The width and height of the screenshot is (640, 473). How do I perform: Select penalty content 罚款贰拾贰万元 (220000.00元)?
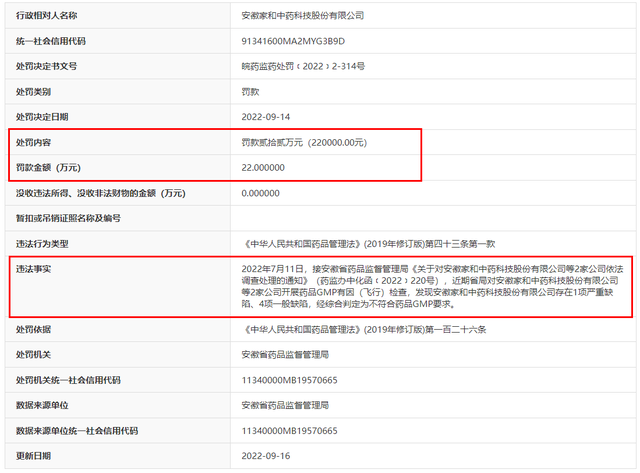point(304,142)
